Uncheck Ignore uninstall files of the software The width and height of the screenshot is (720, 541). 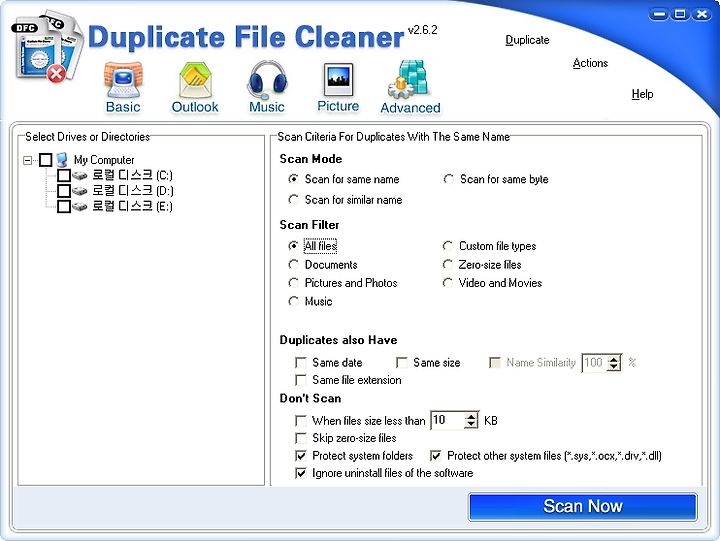tap(301, 473)
